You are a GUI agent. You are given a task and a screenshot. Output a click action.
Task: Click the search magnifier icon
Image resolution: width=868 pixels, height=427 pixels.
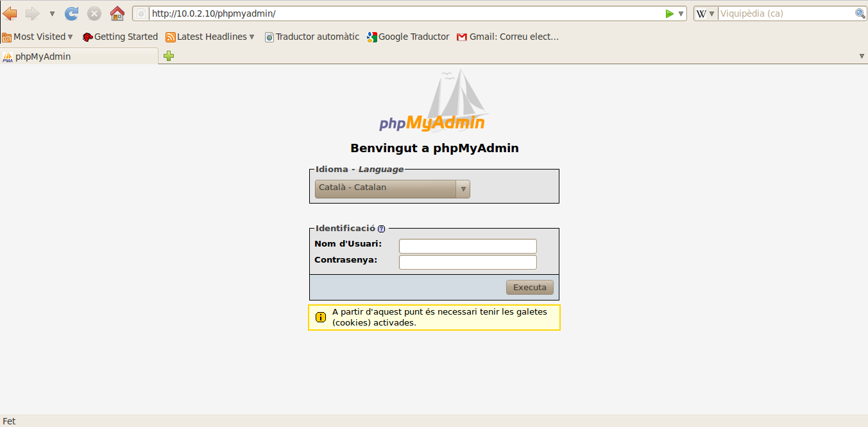point(860,13)
